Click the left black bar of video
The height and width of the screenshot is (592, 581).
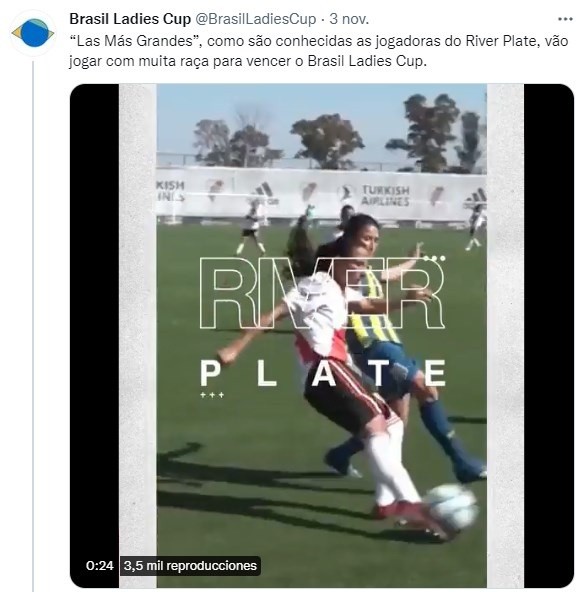(x=95, y=336)
